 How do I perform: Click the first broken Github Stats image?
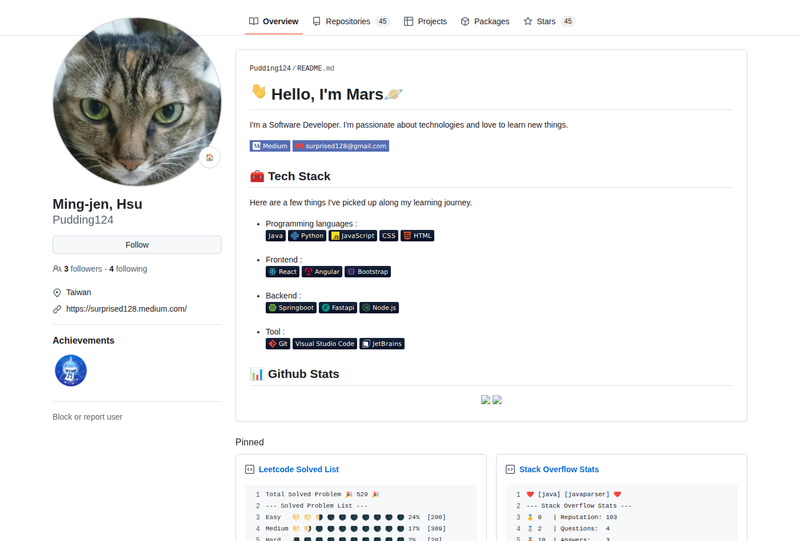point(486,400)
